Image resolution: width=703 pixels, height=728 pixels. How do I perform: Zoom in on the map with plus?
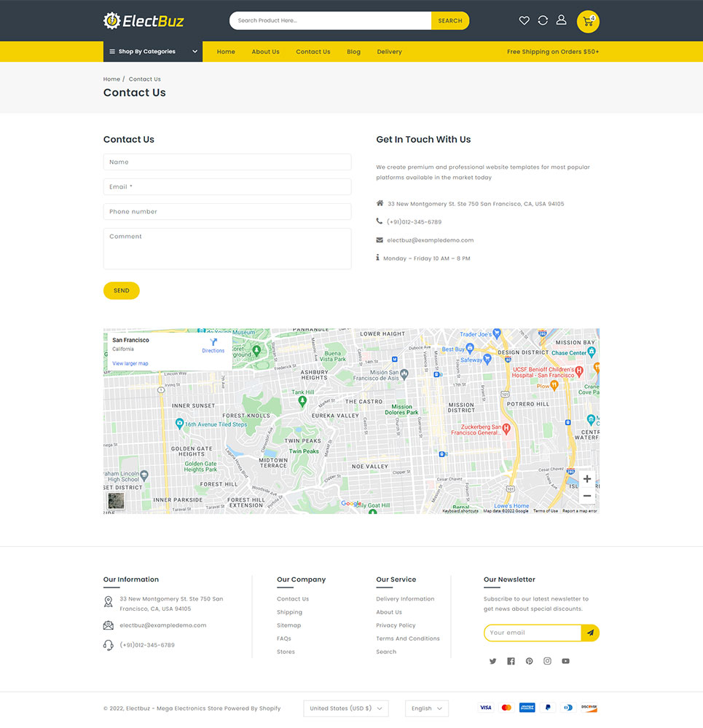tap(587, 479)
